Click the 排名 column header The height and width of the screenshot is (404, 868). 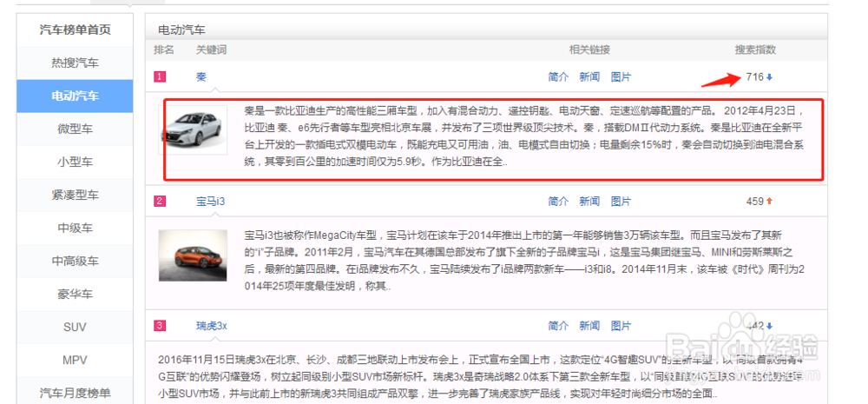(164, 50)
